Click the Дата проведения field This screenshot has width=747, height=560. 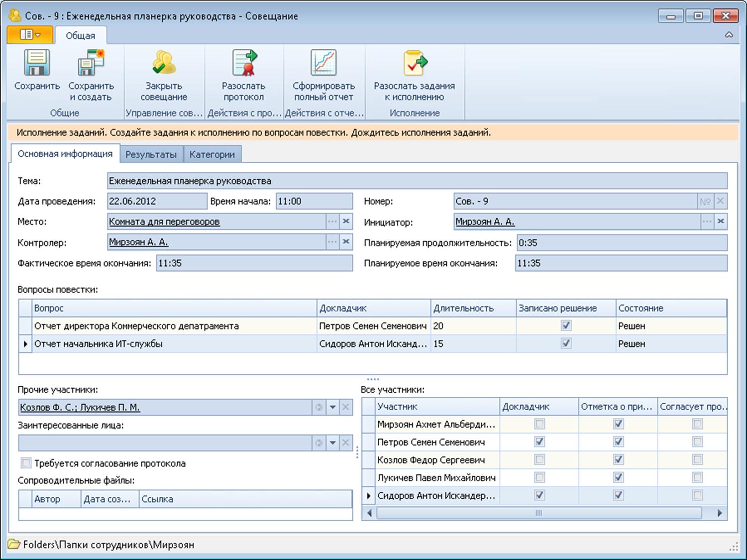click(x=157, y=201)
